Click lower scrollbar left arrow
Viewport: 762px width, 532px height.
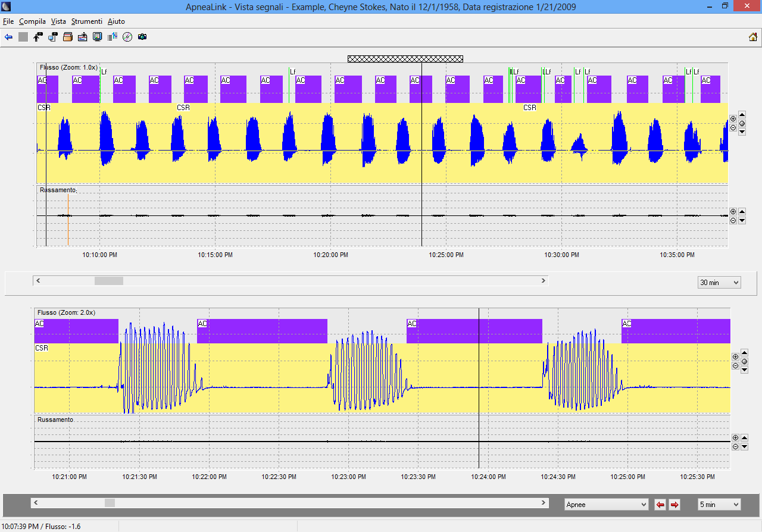point(36,503)
